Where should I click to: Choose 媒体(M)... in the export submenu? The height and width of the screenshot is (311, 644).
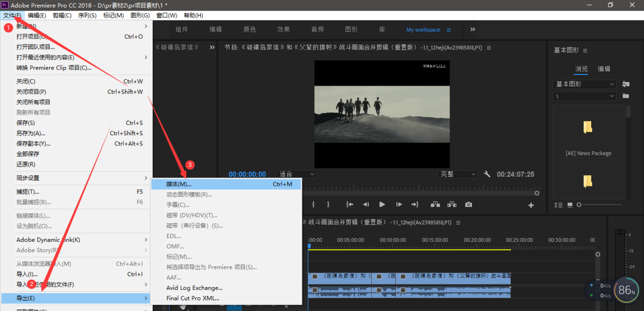(x=226, y=184)
